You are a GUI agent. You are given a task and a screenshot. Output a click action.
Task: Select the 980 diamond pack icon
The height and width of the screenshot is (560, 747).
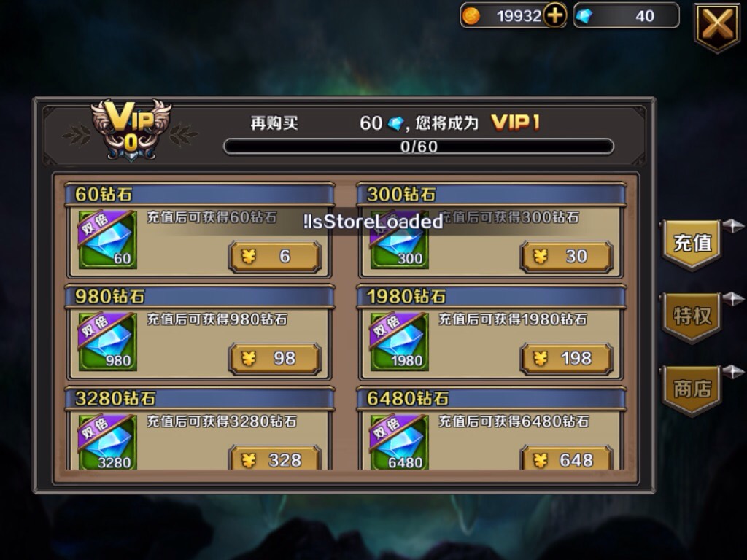tap(108, 341)
